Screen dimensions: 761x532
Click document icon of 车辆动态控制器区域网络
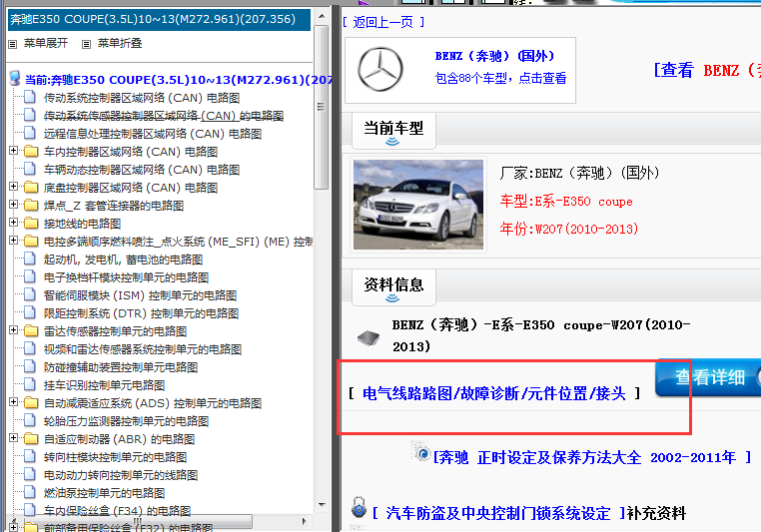30,169
